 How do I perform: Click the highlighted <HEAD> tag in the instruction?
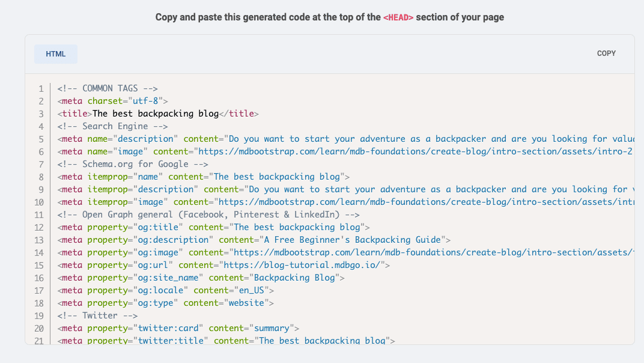398,17
